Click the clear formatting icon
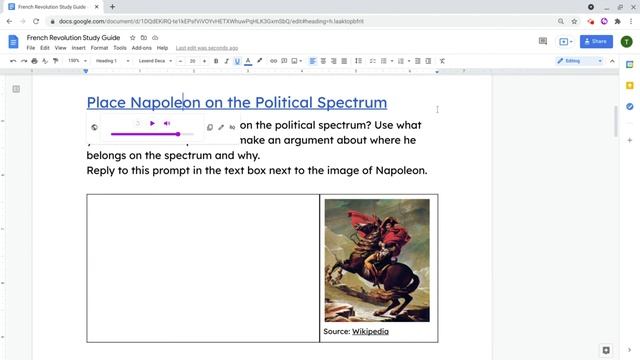Screen dimensions: 640x360 pos(442,61)
